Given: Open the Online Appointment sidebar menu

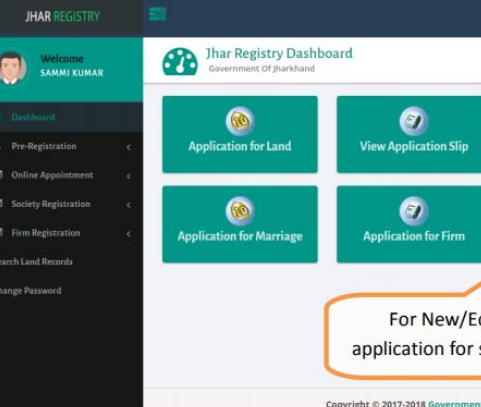Looking at the screenshot, I should click(71, 175).
